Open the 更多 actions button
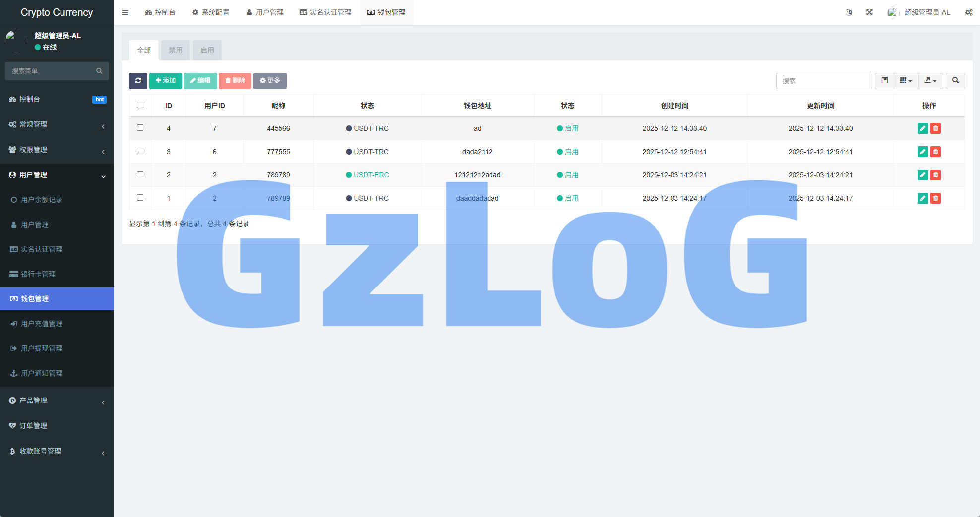 (270, 81)
